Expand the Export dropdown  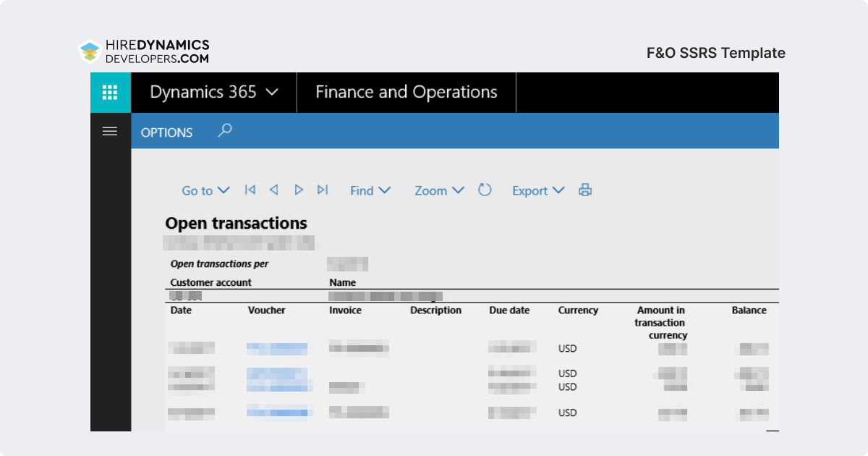click(538, 190)
